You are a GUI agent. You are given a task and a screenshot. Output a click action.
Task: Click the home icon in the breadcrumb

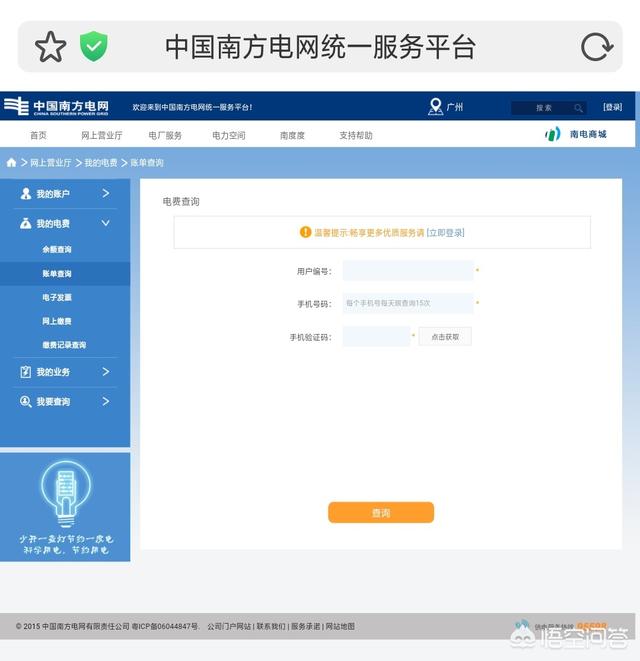(x=11, y=162)
